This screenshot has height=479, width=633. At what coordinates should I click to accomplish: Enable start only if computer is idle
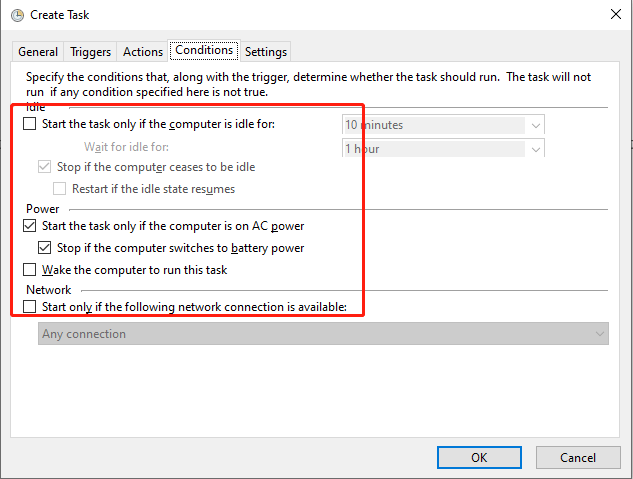[29, 125]
